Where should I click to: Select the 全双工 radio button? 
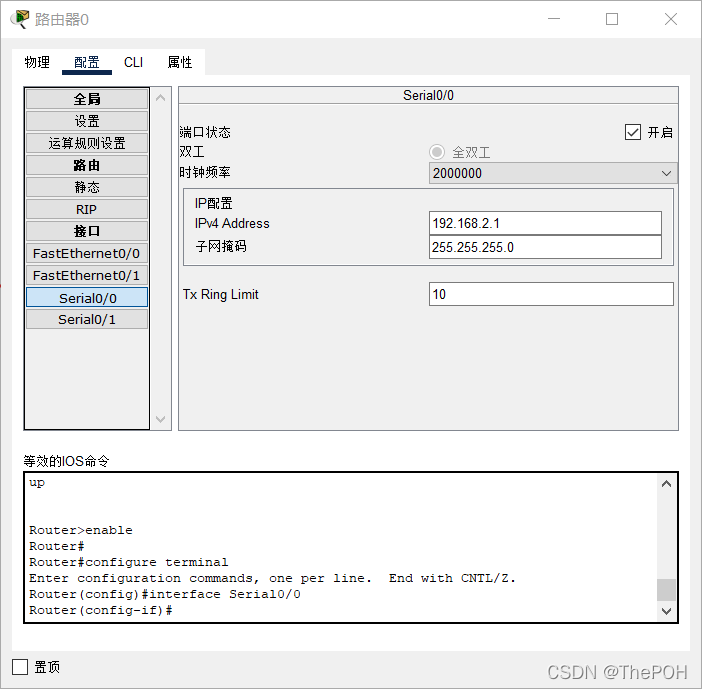[437, 152]
